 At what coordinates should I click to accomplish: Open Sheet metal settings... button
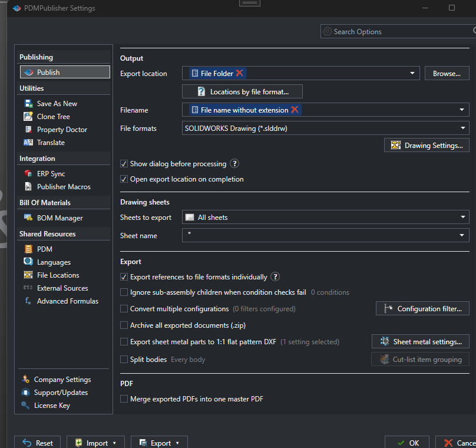(x=421, y=342)
